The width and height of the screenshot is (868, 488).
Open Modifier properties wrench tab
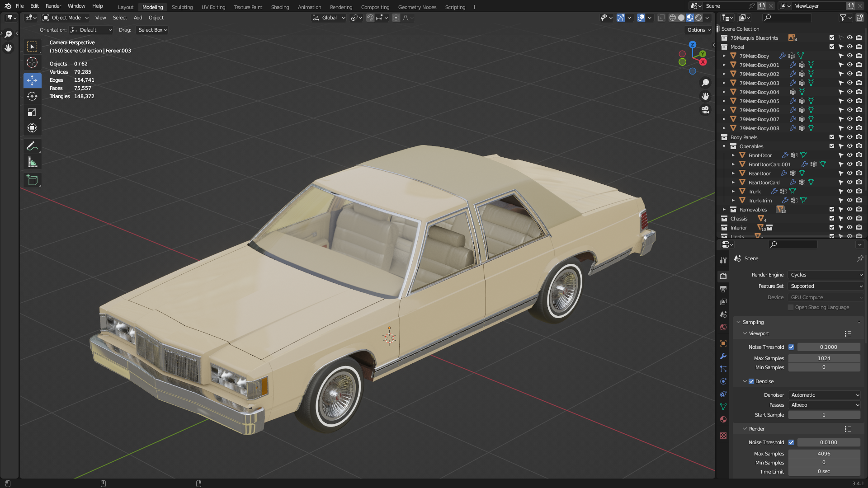coord(723,356)
